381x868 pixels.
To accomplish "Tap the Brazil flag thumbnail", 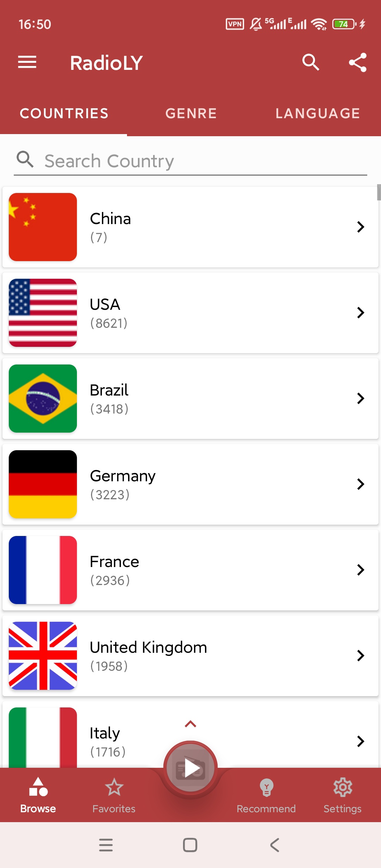I will pyautogui.click(x=43, y=398).
